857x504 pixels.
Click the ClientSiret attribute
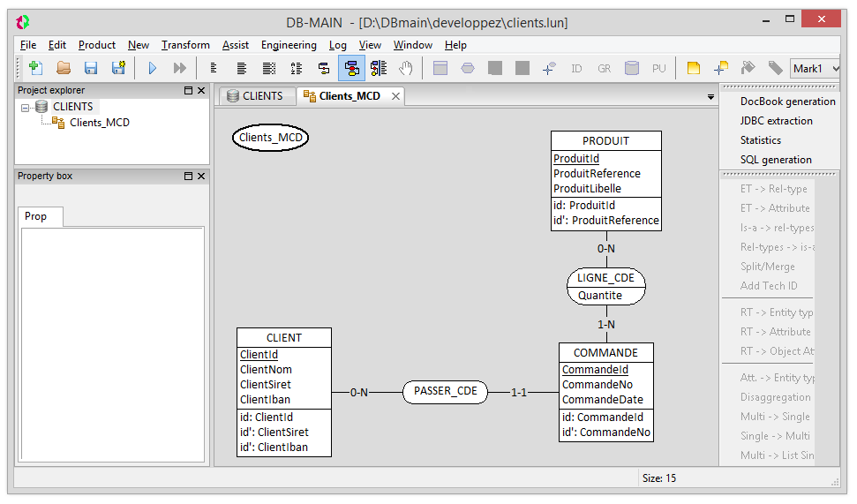(x=265, y=385)
